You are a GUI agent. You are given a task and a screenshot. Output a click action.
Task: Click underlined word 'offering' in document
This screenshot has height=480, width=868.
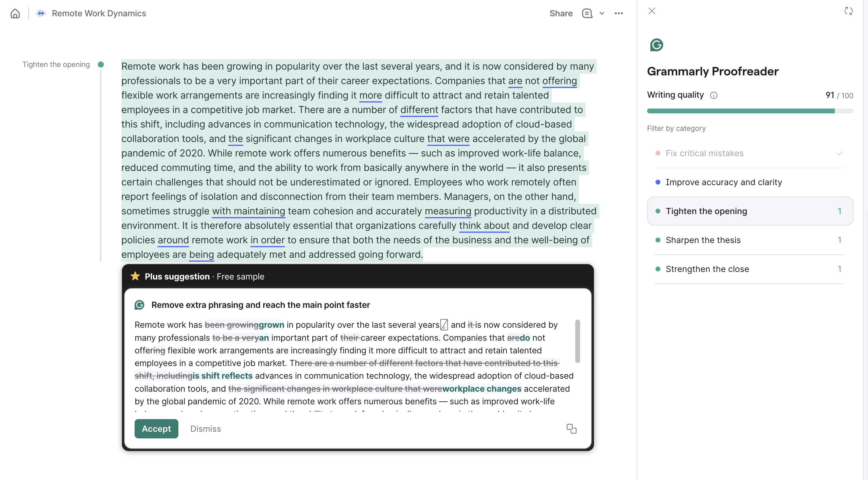(x=559, y=81)
